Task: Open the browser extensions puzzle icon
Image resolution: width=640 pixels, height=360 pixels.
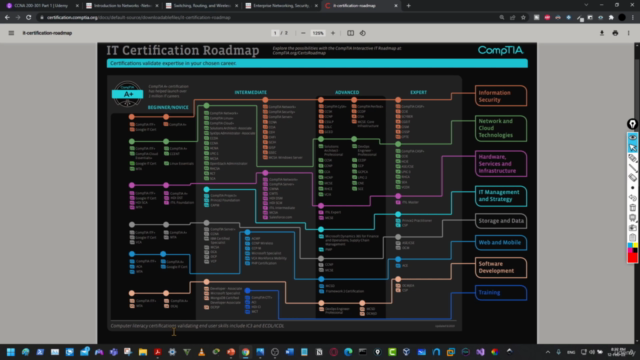Action: (x=611, y=18)
